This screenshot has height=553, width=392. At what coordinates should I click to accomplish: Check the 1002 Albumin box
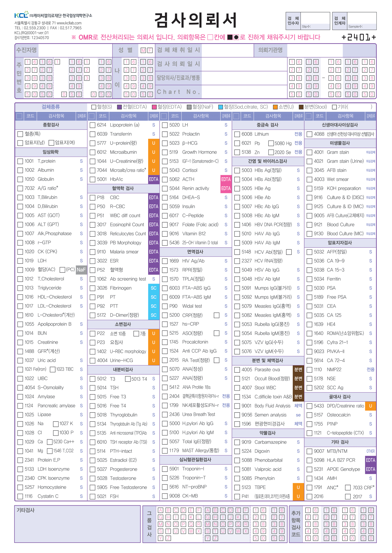[20, 170]
